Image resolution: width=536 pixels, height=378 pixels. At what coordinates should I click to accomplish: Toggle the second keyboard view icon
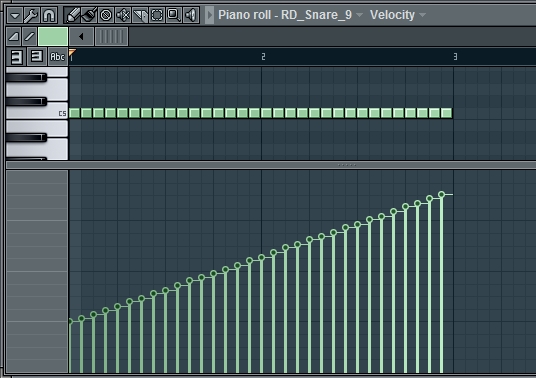coord(37,57)
